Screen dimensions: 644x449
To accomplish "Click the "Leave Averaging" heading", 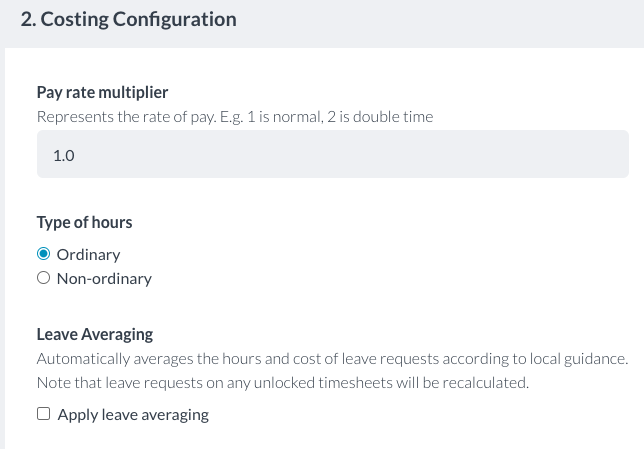I will click(x=94, y=335).
